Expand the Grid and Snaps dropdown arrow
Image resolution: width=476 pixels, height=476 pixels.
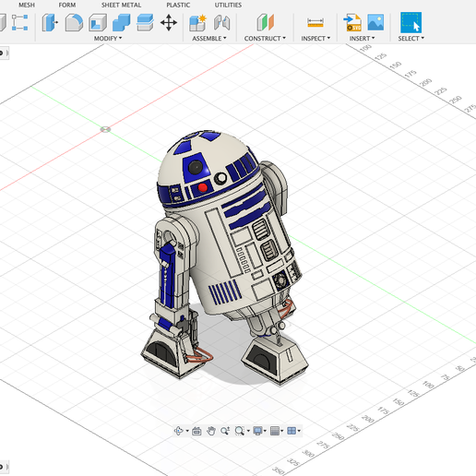(x=282, y=431)
